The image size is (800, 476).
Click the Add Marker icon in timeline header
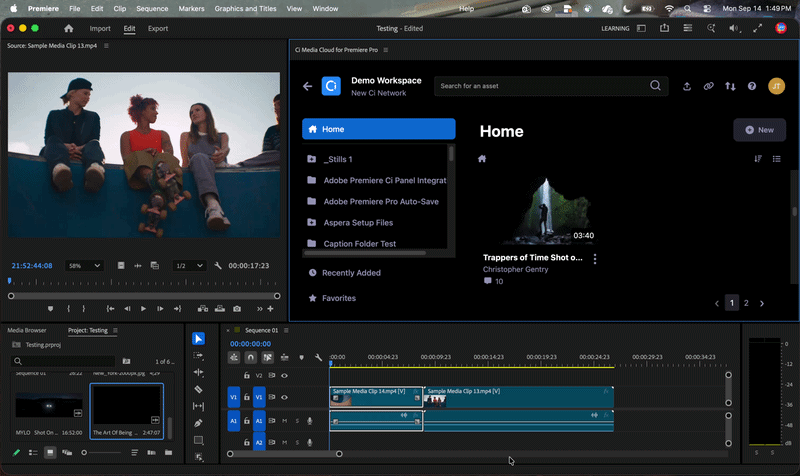click(302, 358)
